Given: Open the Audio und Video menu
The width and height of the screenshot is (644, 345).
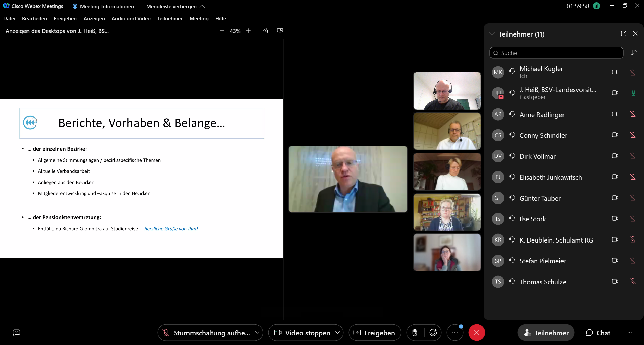Looking at the screenshot, I should [131, 19].
